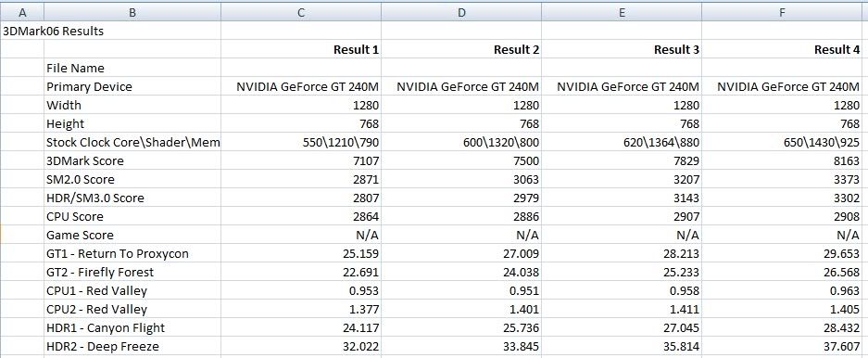Select the HDR2 - Deep Freeze label
The width and height of the screenshot is (868, 358).
[x=132, y=346]
